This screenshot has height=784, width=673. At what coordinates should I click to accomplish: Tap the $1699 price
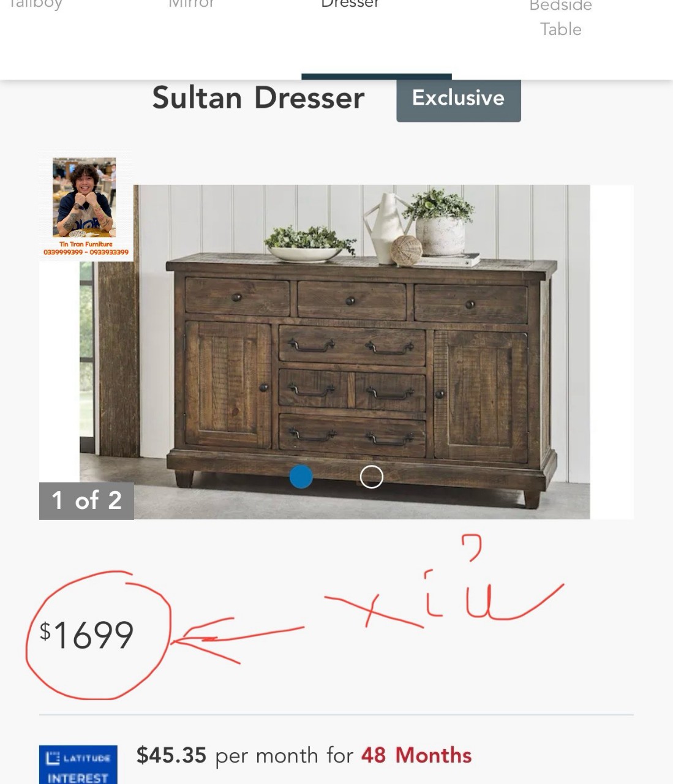tap(86, 635)
